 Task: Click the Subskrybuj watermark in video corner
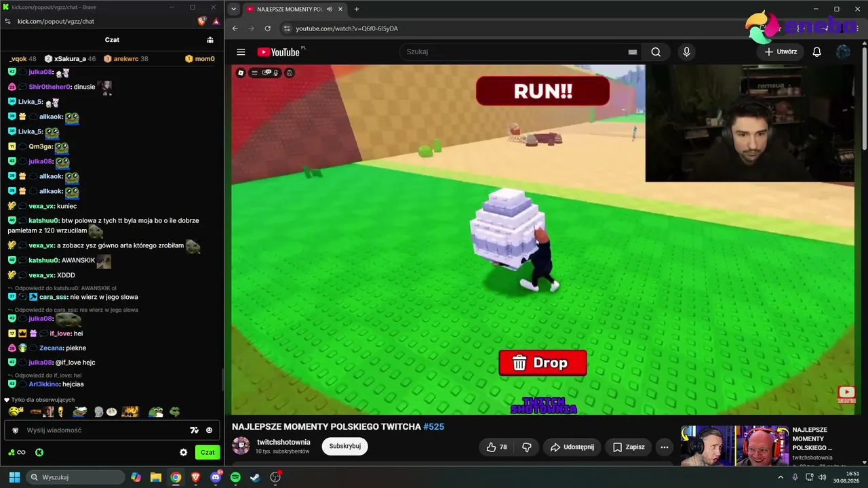coord(846,394)
